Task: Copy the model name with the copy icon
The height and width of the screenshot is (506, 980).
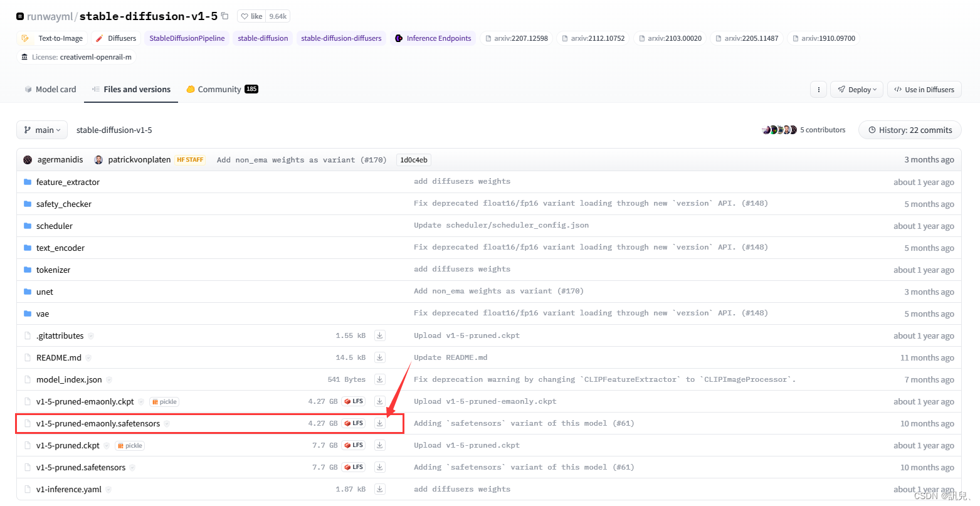Action: tap(224, 16)
